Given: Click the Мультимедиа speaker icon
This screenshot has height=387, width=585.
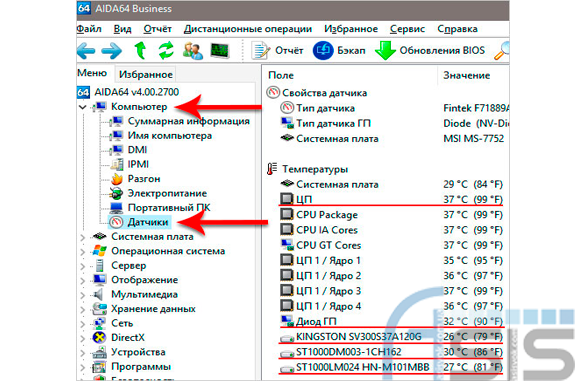Looking at the screenshot, I should [98, 294].
